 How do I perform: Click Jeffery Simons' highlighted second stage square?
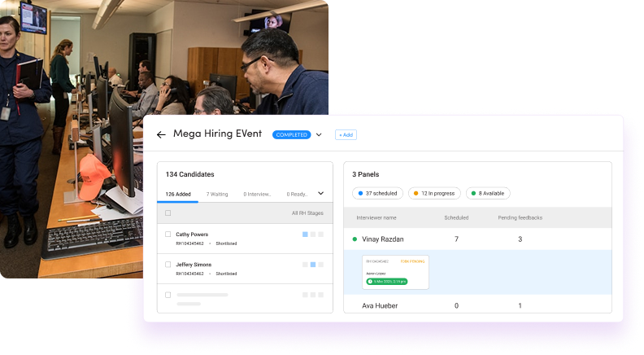click(x=313, y=265)
